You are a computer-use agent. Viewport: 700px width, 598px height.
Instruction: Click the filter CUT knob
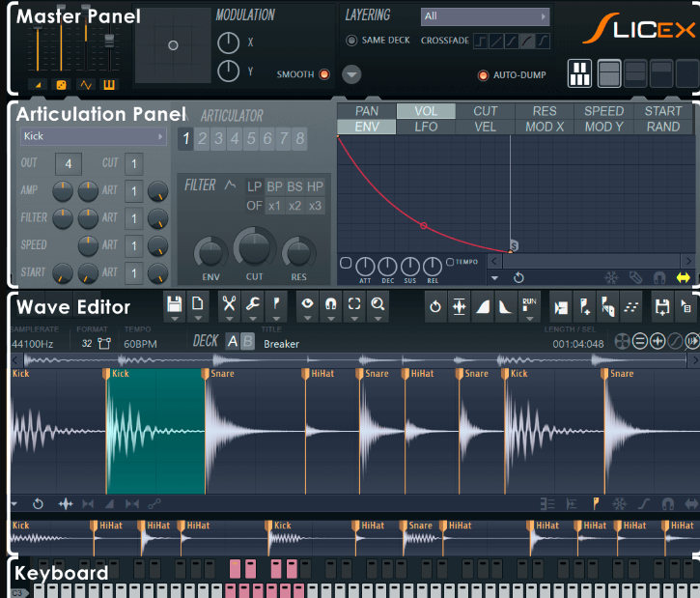click(254, 248)
